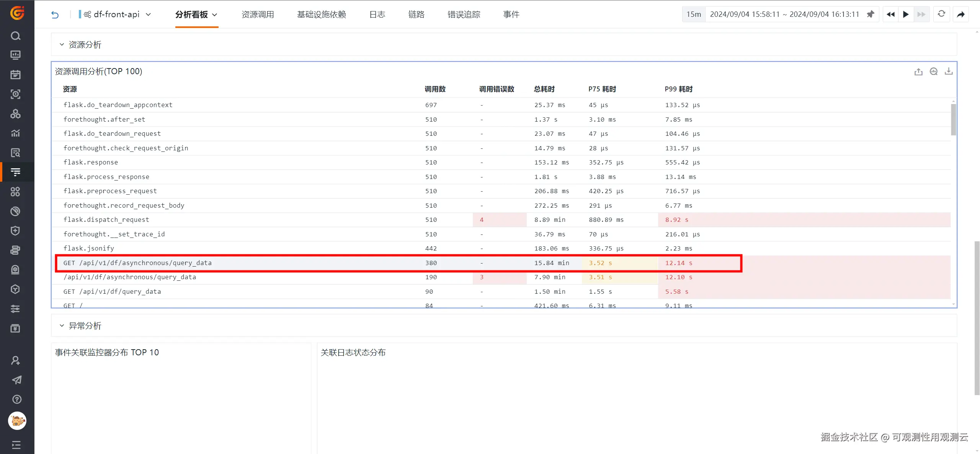This screenshot has width=980, height=454.
Task: Click the search icon in left sidebar
Action: pyautogui.click(x=15, y=36)
